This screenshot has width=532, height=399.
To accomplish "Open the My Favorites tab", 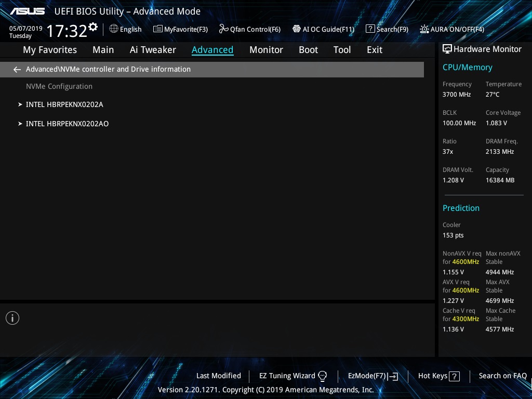I will (50, 50).
